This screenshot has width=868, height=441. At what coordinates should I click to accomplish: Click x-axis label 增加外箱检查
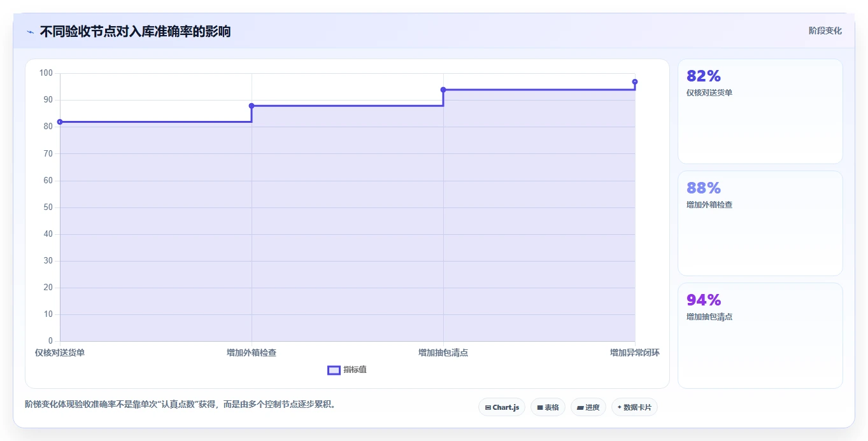(x=252, y=353)
